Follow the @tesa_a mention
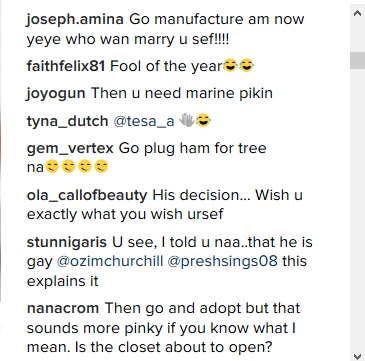This screenshot has width=365, height=361. point(144,121)
